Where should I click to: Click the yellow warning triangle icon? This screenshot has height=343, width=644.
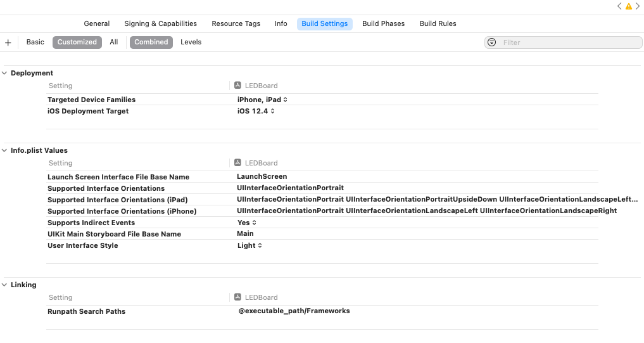coord(628,6)
